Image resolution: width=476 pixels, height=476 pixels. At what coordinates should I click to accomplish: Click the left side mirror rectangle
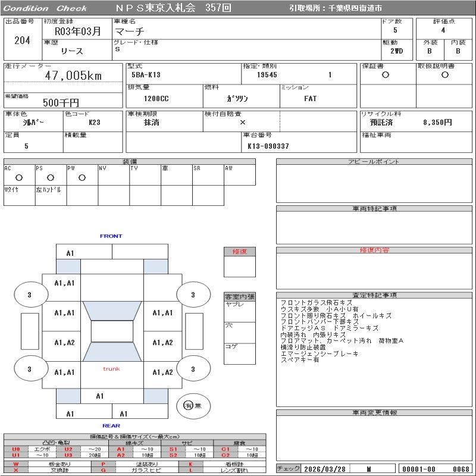click(29, 331)
